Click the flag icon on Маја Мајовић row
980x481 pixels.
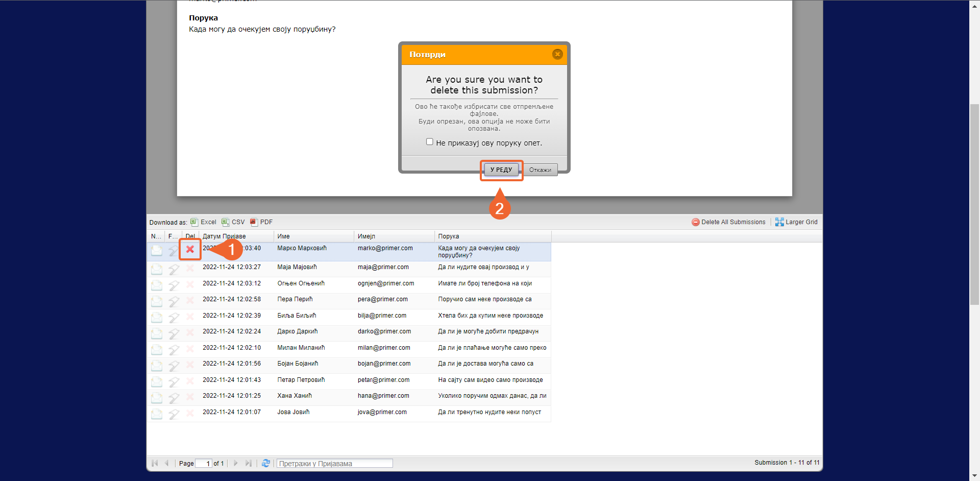coord(174,269)
